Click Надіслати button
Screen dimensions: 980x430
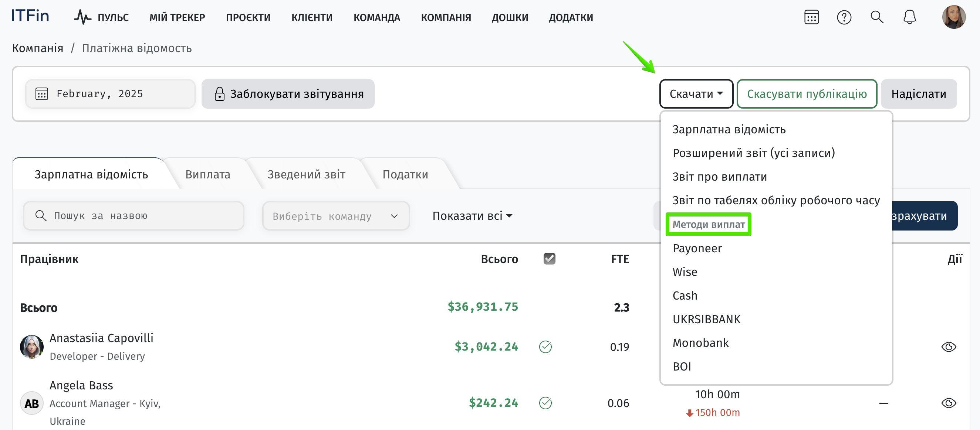[918, 93]
